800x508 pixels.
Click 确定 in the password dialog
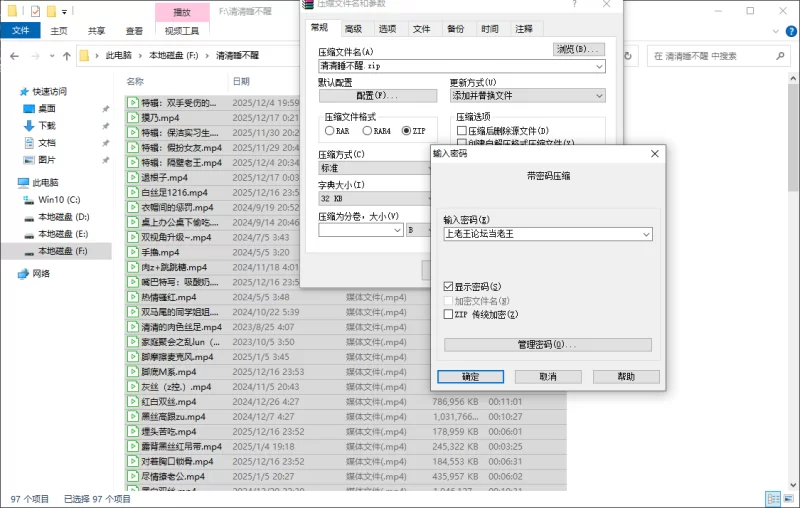click(470, 377)
